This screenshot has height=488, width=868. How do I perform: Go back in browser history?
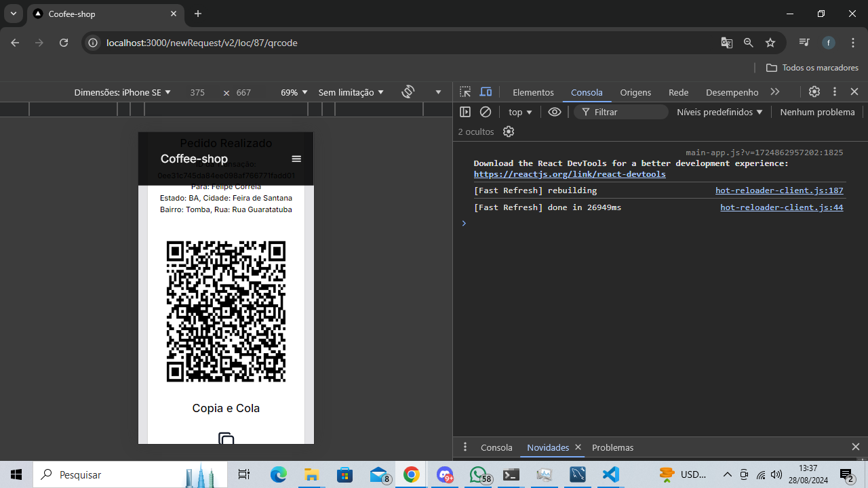click(x=15, y=43)
